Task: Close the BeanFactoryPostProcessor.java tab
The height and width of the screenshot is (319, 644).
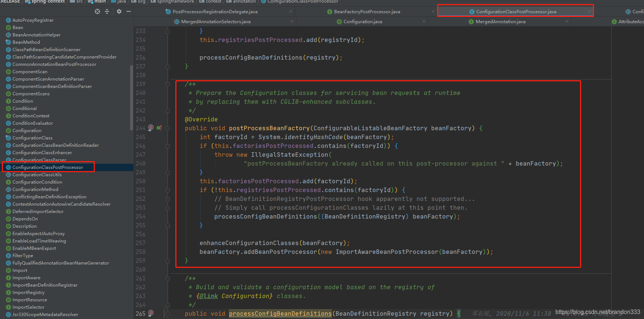Action: tap(433, 12)
